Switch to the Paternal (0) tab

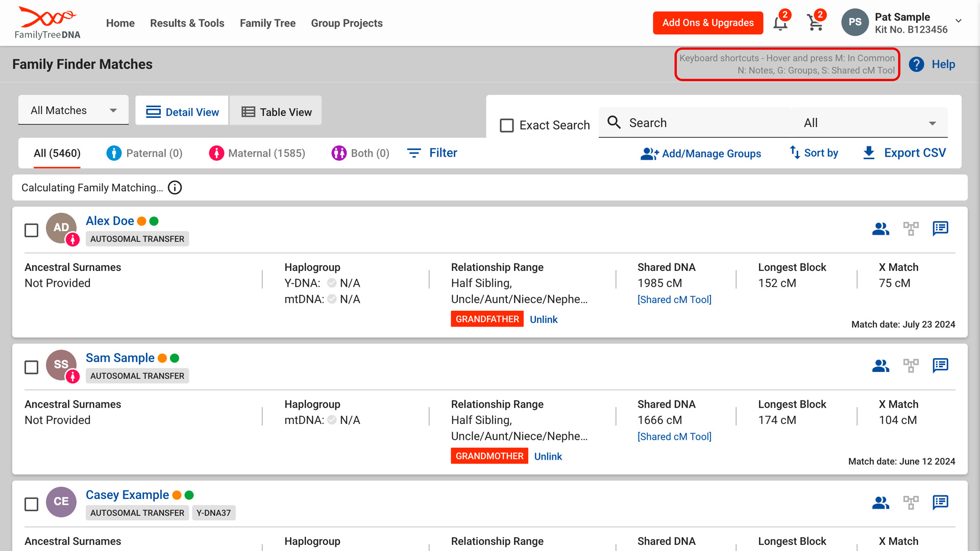[144, 153]
